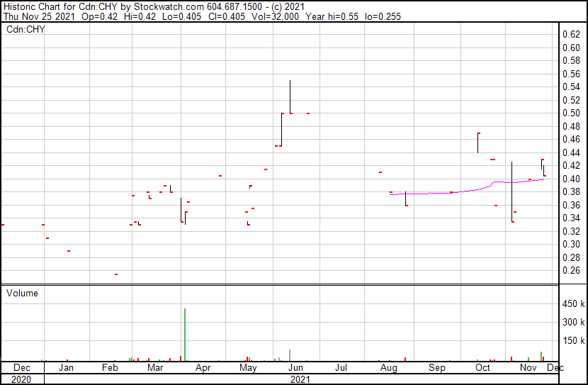Click the 300 k volume axis label
588x385 pixels.
pyautogui.click(x=573, y=322)
